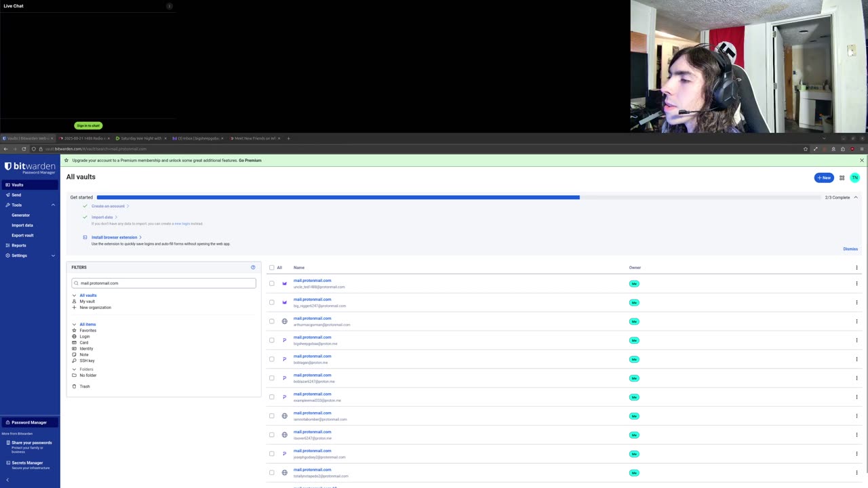Switch to the Inbox browser tab
This screenshot has height=488, width=868.
click(197, 138)
